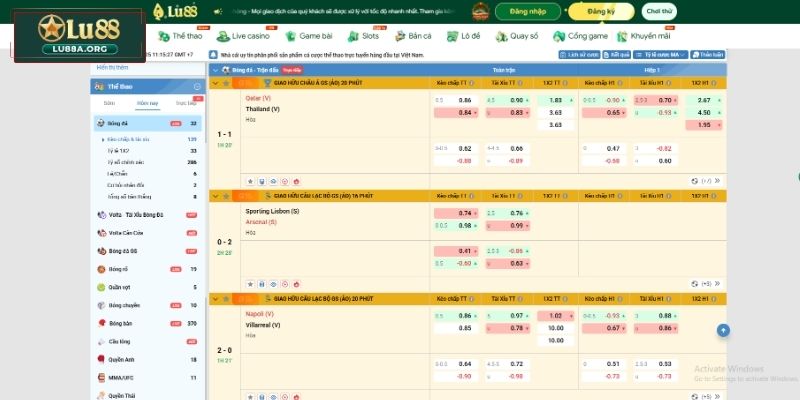The image size is (800, 400).
Task: Collapse the Bóng đá - Trận đấu section
Action: tap(216, 71)
